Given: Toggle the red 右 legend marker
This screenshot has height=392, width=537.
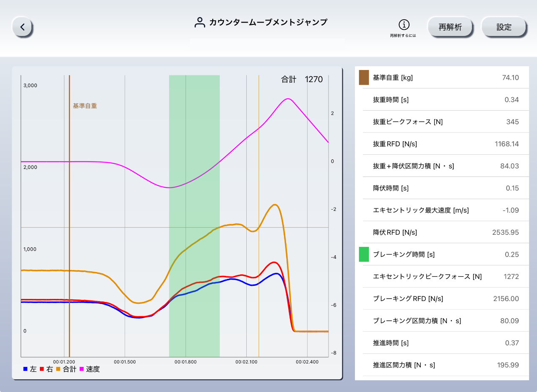Looking at the screenshot, I should click(x=42, y=369).
